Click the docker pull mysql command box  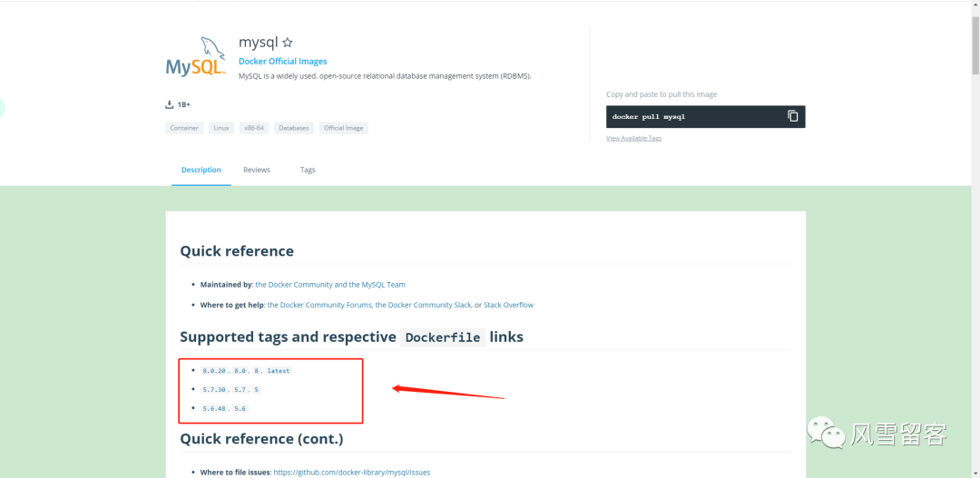click(x=706, y=117)
